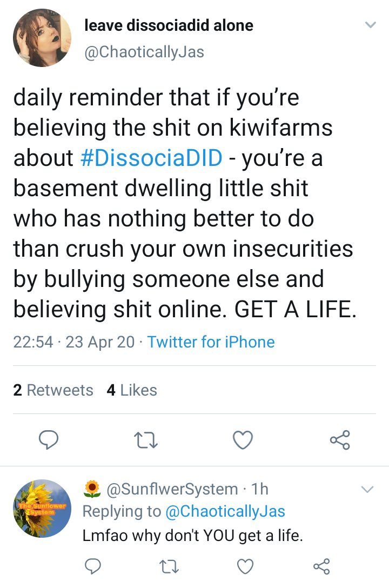Image resolution: width=389 pixels, height=588 pixels.
Task: Open the @SunflwerSystem profile handle
Action: coord(172,490)
